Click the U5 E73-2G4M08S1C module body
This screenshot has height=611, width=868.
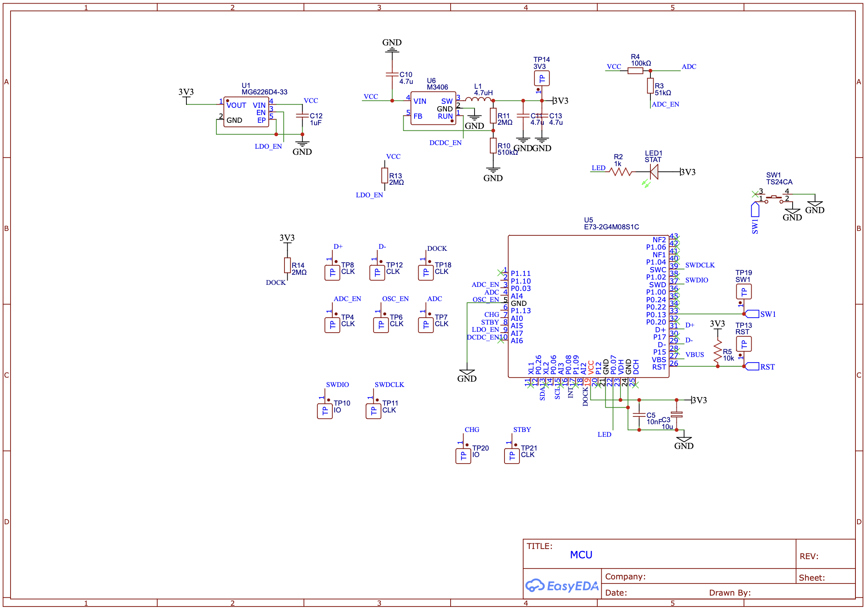588,307
